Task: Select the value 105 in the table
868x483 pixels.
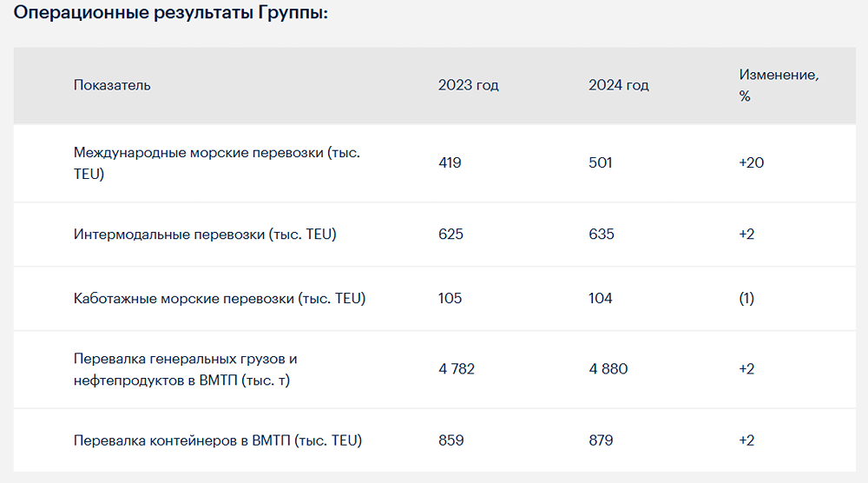Action: (x=450, y=299)
